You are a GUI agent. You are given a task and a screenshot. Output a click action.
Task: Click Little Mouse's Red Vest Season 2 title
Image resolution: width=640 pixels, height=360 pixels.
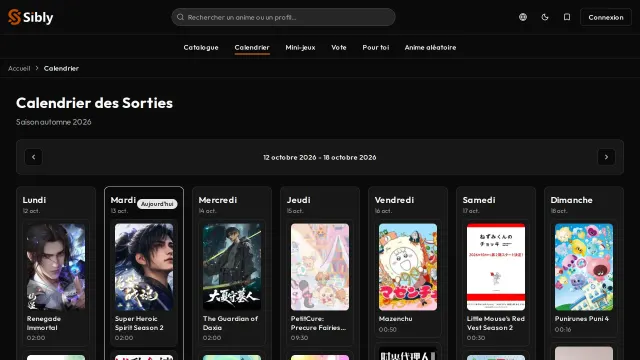[496, 323]
